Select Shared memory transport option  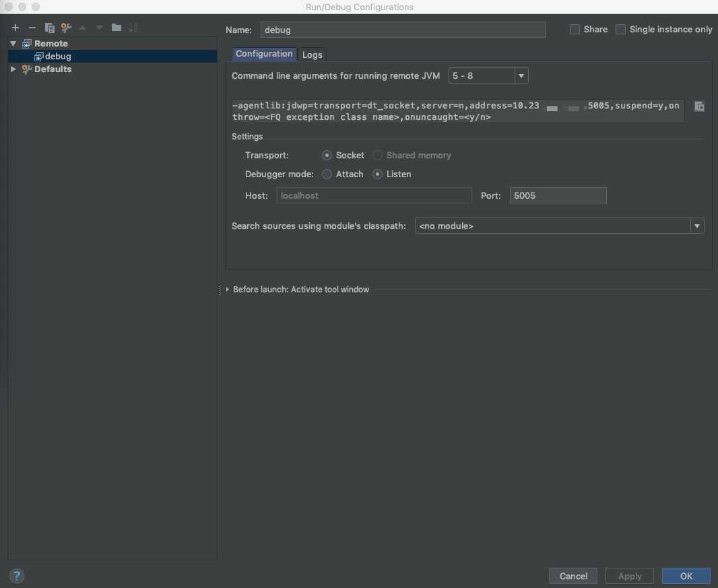[377, 155]
